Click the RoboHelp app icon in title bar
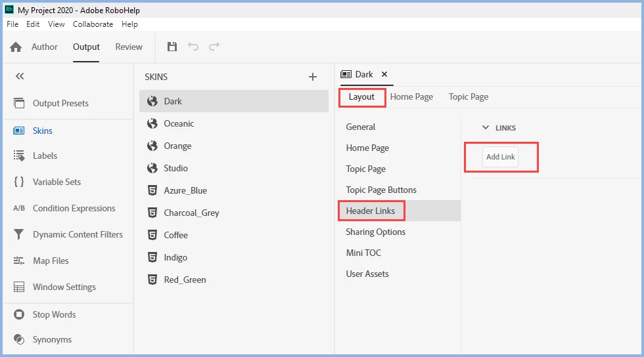The image size is (644, 357). [x=9, y=9]
